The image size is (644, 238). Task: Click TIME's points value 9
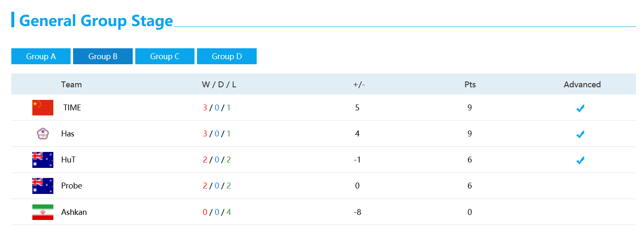[470, 107]
